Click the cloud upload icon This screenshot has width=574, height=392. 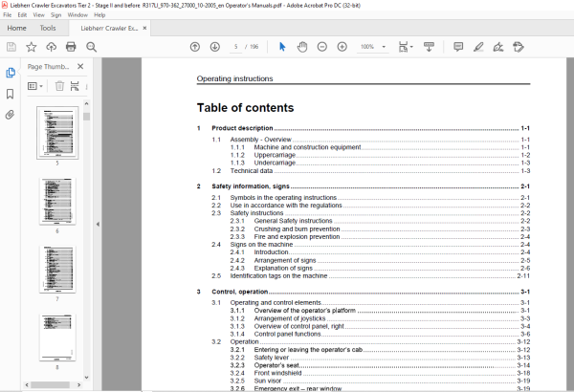[51, 47]
